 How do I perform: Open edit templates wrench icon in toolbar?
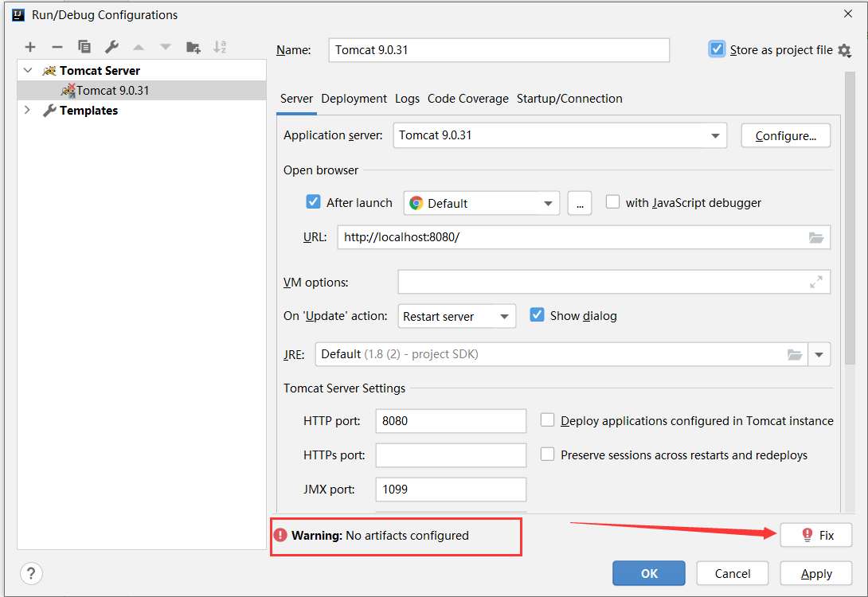111,47
